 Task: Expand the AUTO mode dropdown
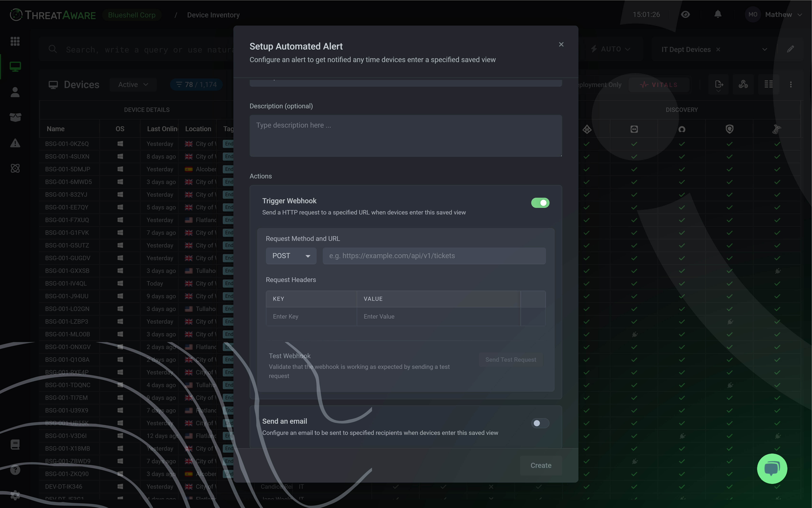pyautogui.click(x=611, y=49)
